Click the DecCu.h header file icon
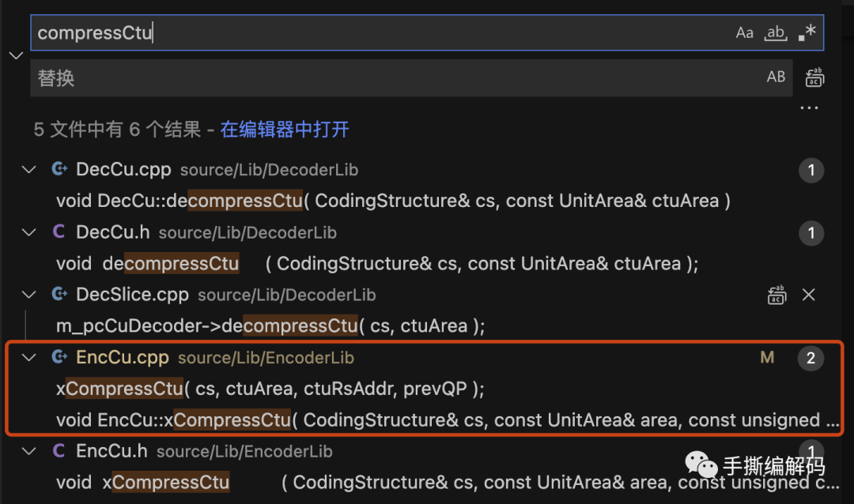Image resolution: width=854 pixels, height=504 pixels. coord(59,232)
